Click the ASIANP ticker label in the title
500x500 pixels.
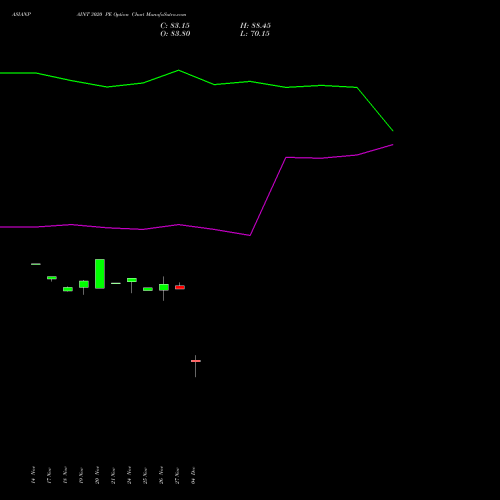(21, 15)
